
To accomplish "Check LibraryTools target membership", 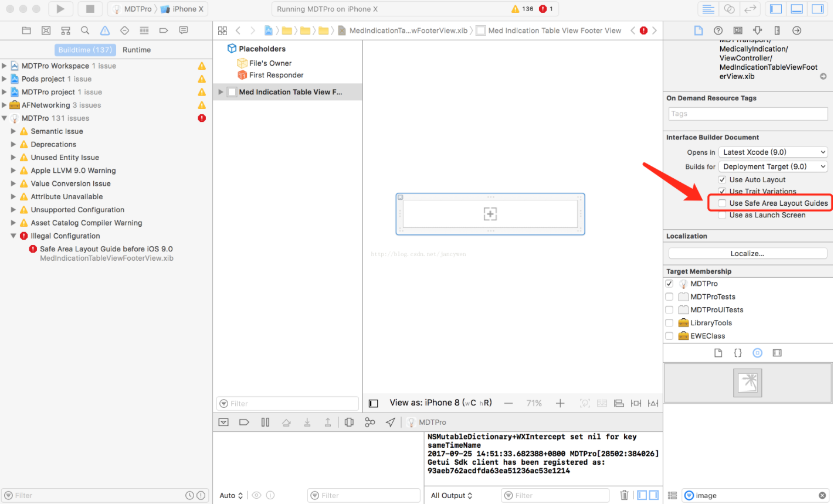I will pos(669,323).
